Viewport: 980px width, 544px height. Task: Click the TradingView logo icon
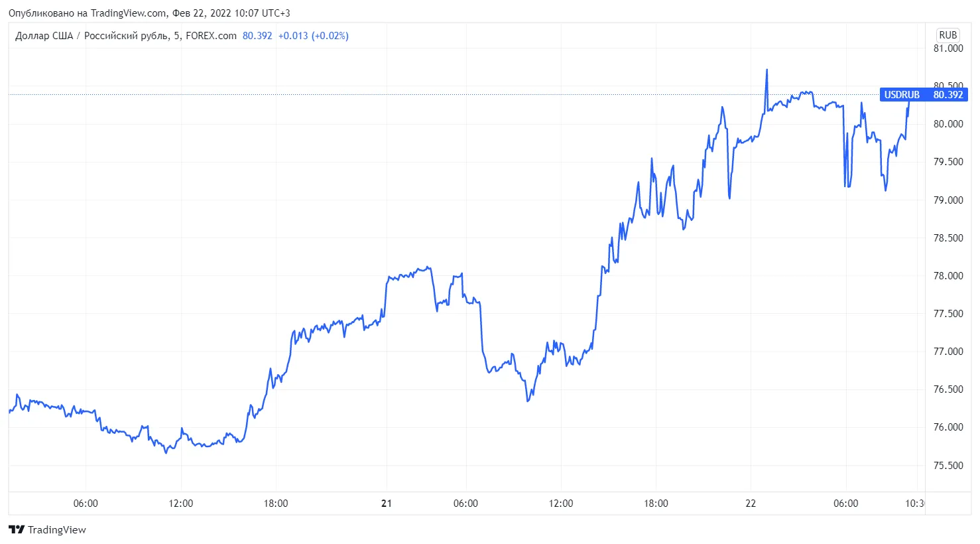17,529
